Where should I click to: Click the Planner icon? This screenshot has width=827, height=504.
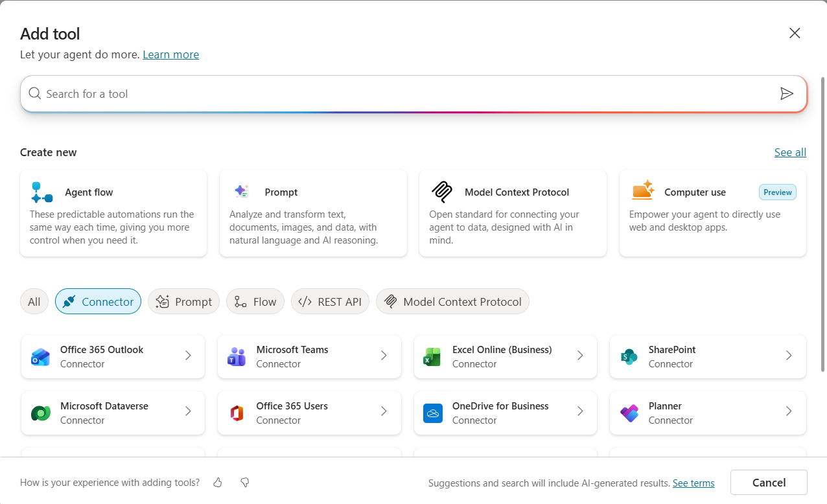[629, 413]
